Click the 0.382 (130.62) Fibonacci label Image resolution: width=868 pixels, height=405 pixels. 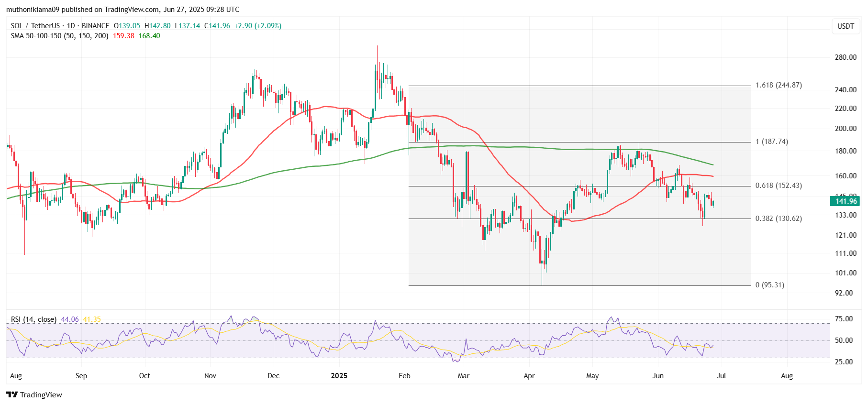(779, 219)
